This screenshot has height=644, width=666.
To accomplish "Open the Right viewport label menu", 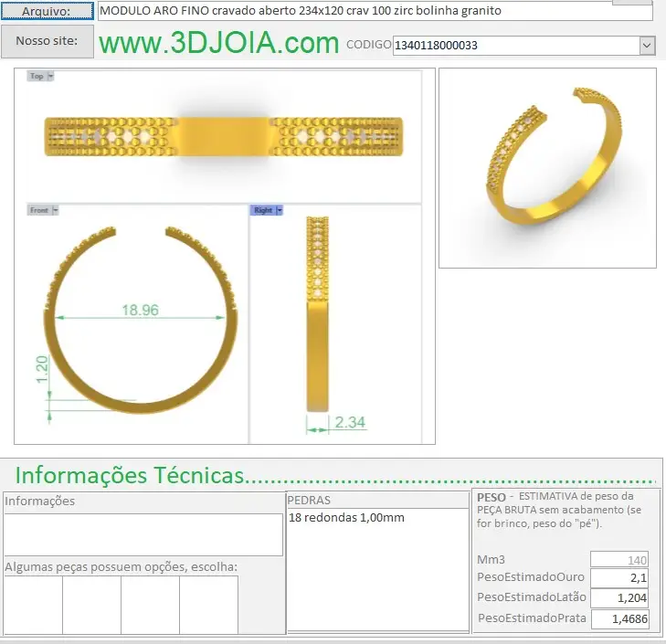I will tap(279, 210).
